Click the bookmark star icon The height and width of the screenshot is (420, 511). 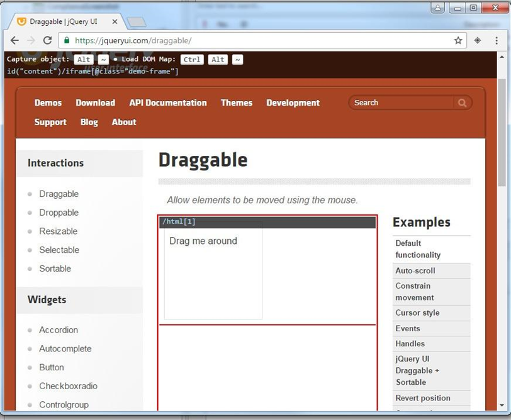[459, 40]
